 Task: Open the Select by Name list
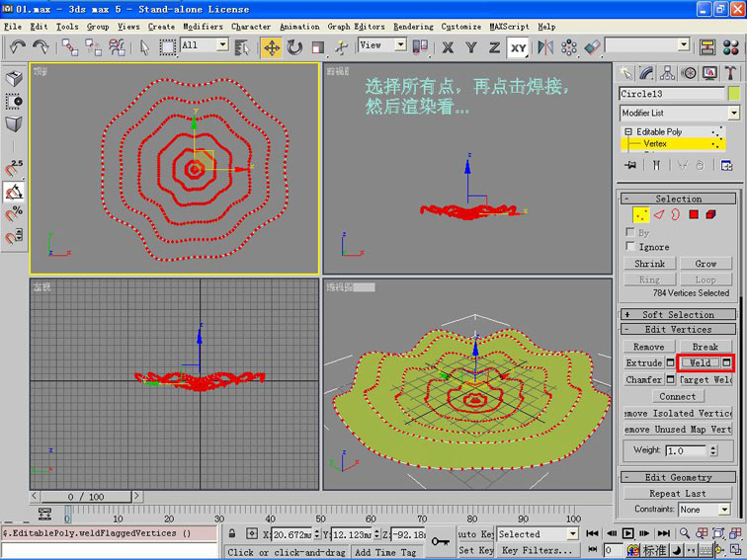pyautogui.click(x=242, y=47)
